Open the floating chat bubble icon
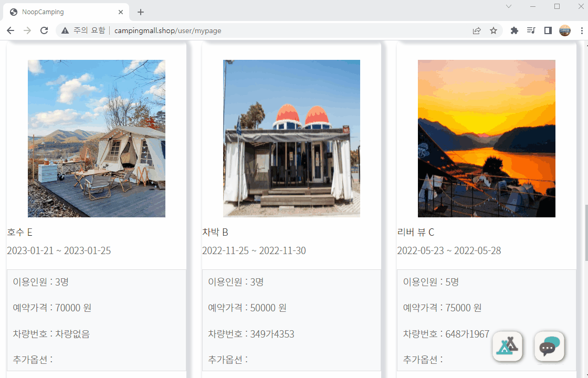 point(549,346)
